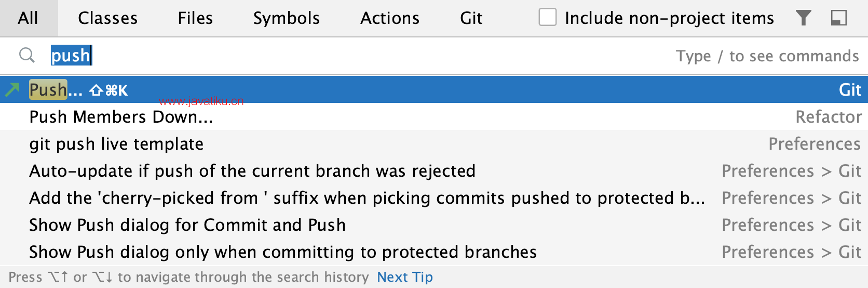Click the green Push arrow icon
Viewport: 868px width, 288px height.
point(12,90)
